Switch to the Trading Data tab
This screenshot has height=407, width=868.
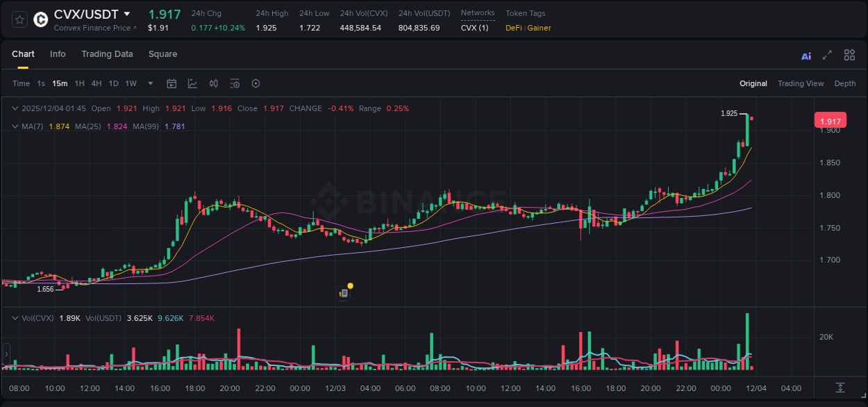tap(107, 54)
